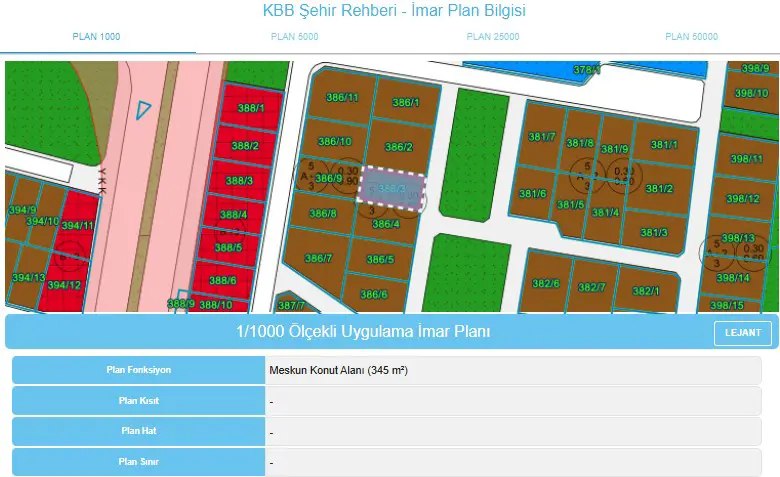Viewport: 780px width, 477px height.
Task: Click parcel 381/1 on the map
Action: (x=665, y=144)
